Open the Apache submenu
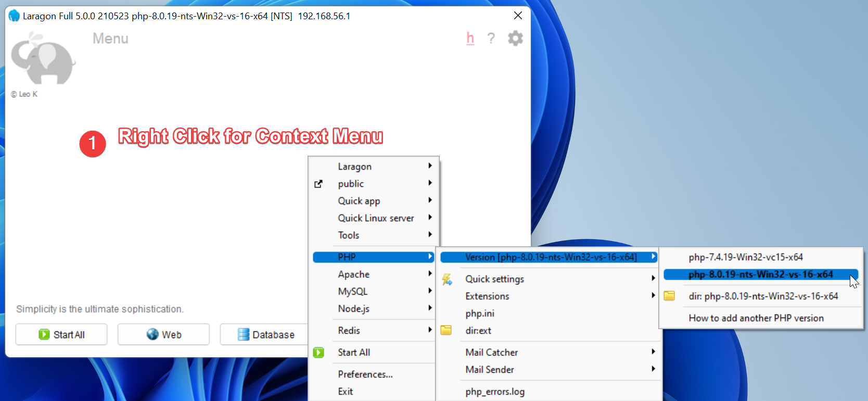The image size is (868, 401). (x=374, y=274)
